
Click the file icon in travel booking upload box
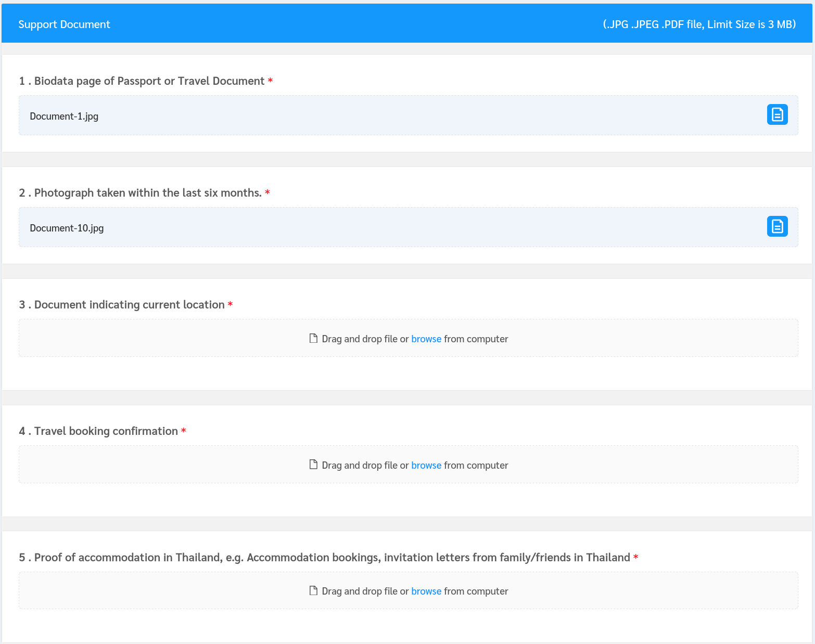(x=313, y=465)
